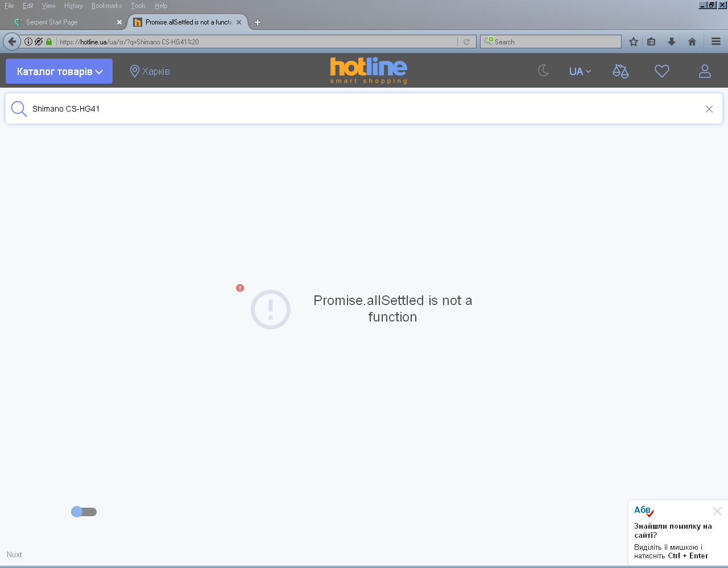Open the user account profile icon
The image size is (728, 568).
click(x=705, y=71)
